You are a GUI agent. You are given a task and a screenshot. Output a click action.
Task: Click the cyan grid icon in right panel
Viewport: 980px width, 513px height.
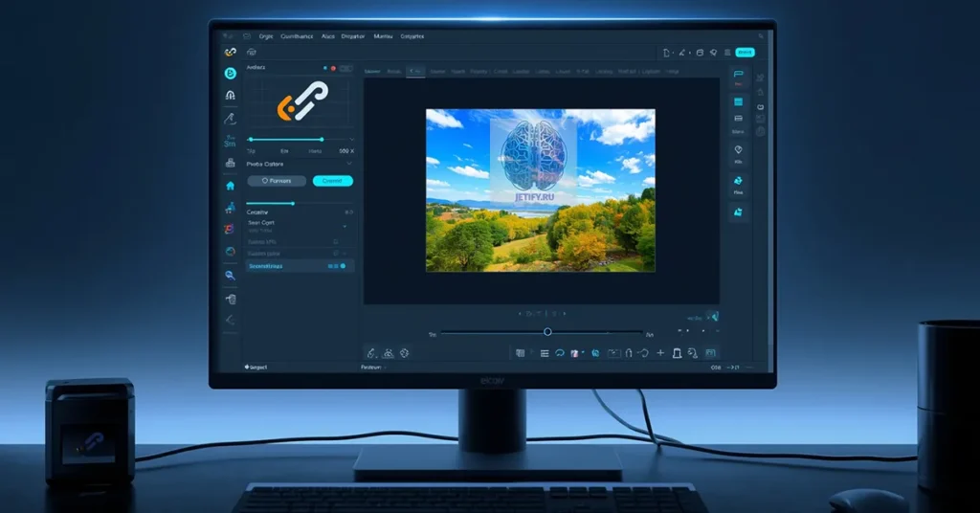[738, 101]
